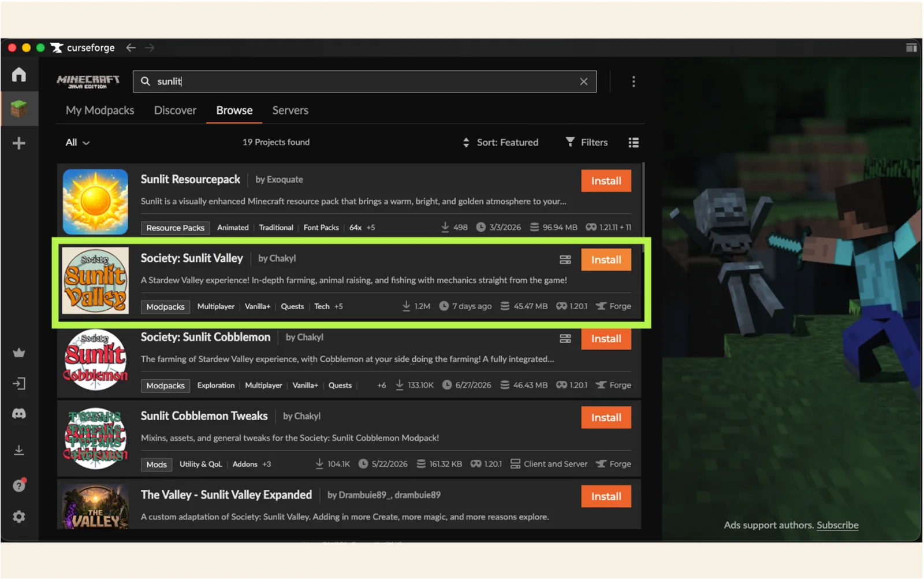Click the Resource Packs category tag

176,228
